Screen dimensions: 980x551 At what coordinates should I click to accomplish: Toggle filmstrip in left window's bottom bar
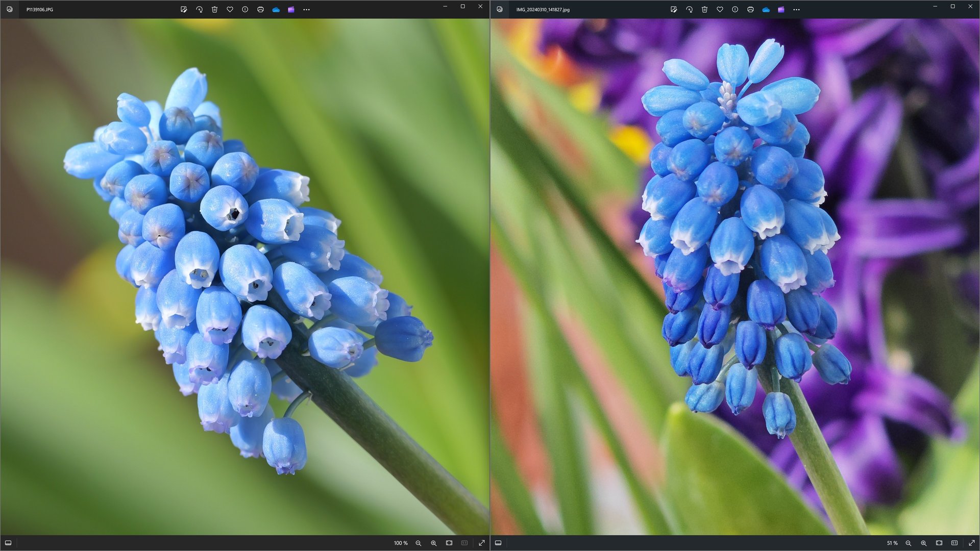click(x=8, y=543)
